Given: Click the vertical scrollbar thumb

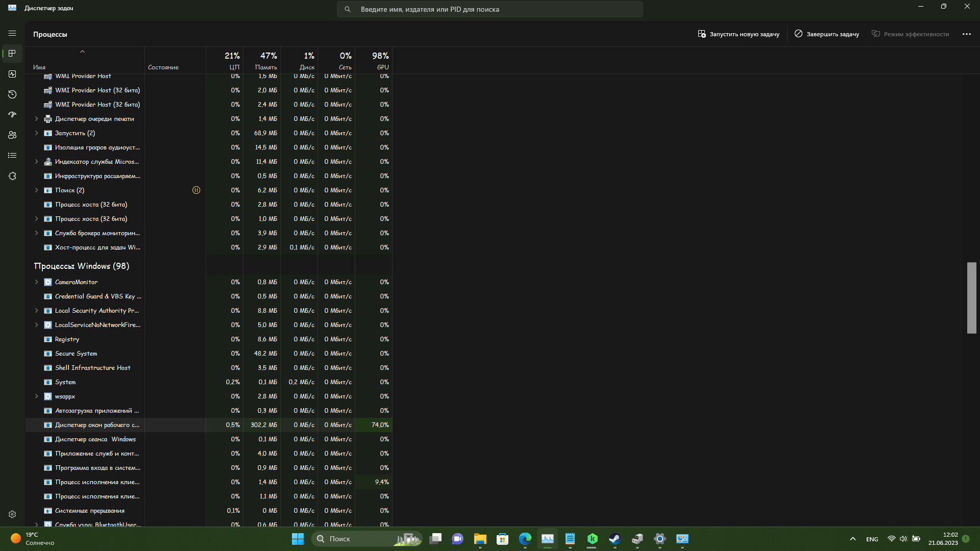Looking at the screenshot, I should point(971,298).
